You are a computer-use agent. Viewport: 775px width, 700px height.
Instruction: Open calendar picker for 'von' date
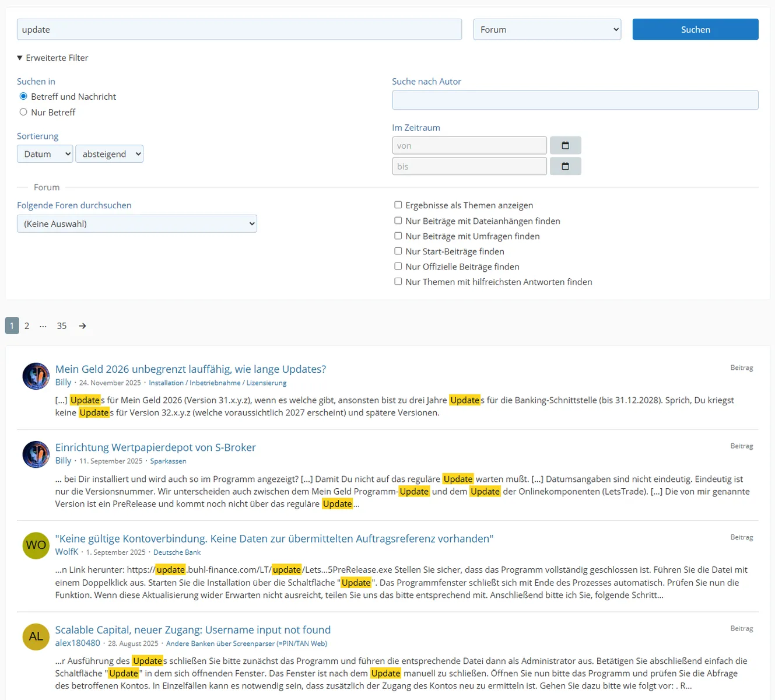[565, 145]
